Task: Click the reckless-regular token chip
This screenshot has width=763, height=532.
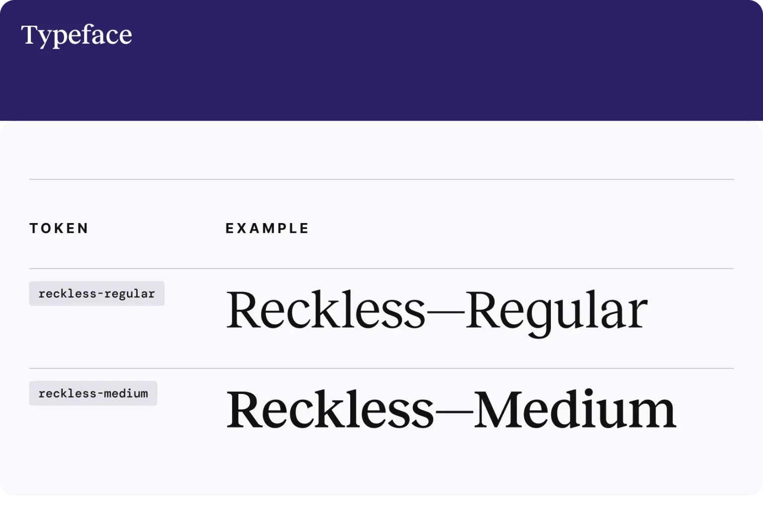Action: [97, 294]
